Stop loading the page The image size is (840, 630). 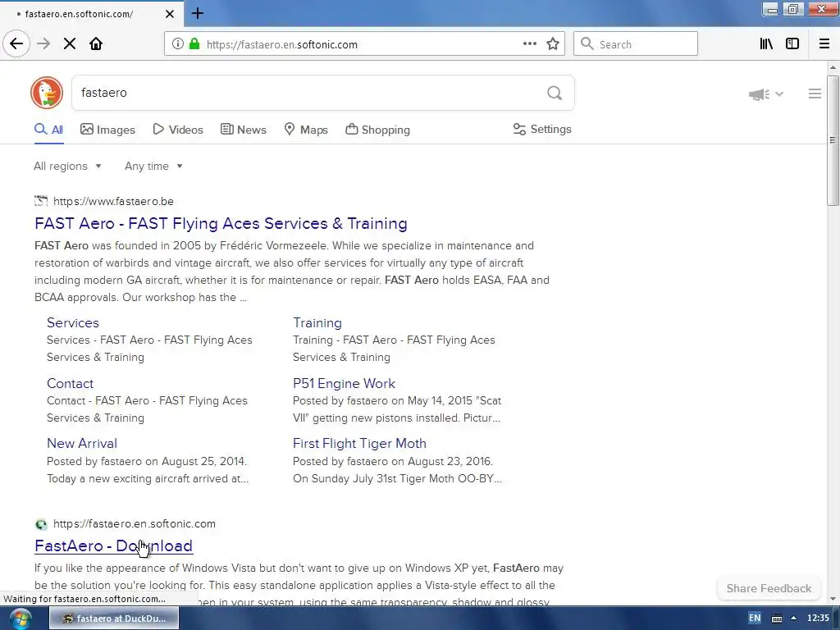[70, 44]
